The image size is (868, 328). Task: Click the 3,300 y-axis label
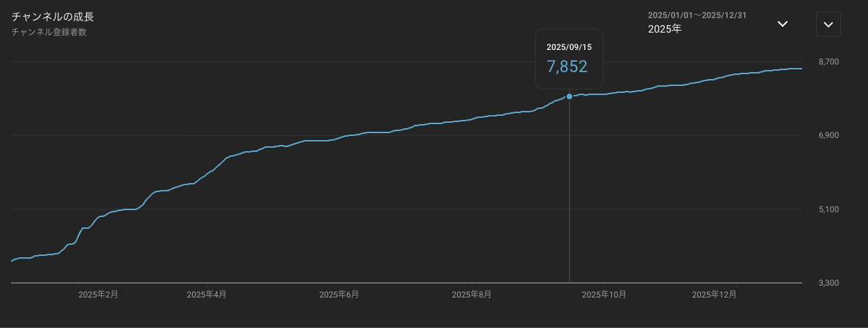pos(828,283)
